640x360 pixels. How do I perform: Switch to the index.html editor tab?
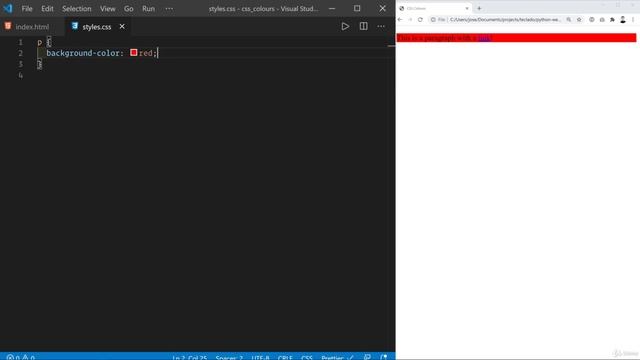click(32, 27)
